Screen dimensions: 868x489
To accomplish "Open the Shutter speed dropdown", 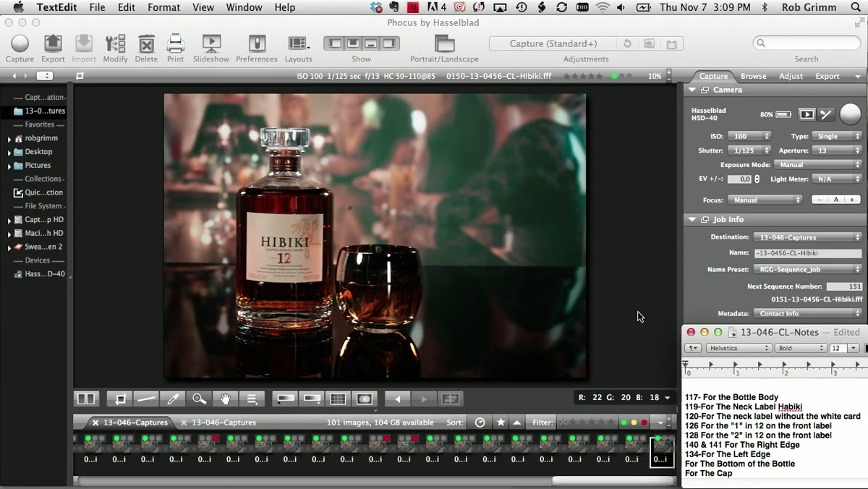I will tap(749, 150).
